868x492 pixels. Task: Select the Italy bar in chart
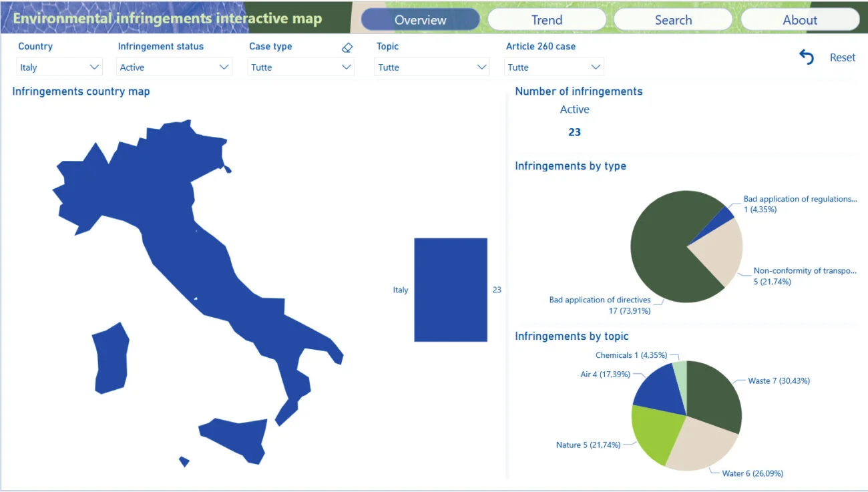click(451, 290)
